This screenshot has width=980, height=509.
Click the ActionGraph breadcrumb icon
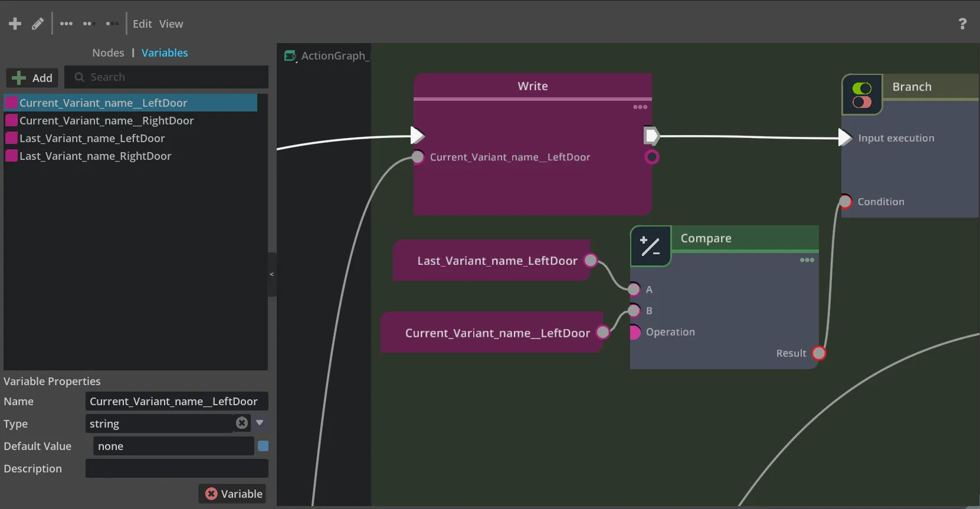tap(290, 56)
